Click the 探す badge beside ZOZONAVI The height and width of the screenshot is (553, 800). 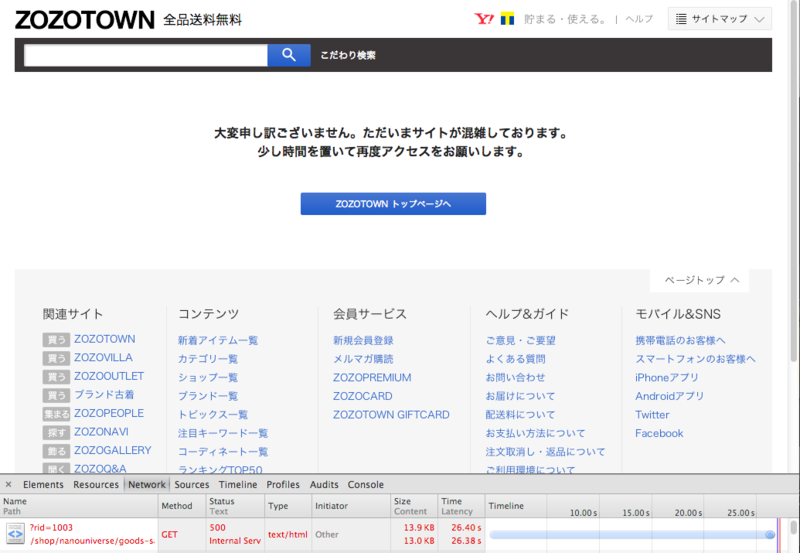point(56,433)
